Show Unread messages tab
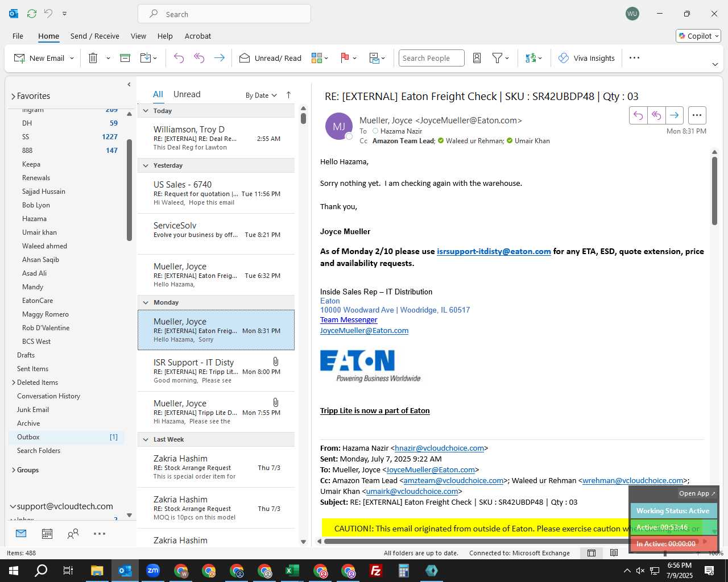Image resolution: width=728 pixels, height=582 pixels. tap(187, 94)
